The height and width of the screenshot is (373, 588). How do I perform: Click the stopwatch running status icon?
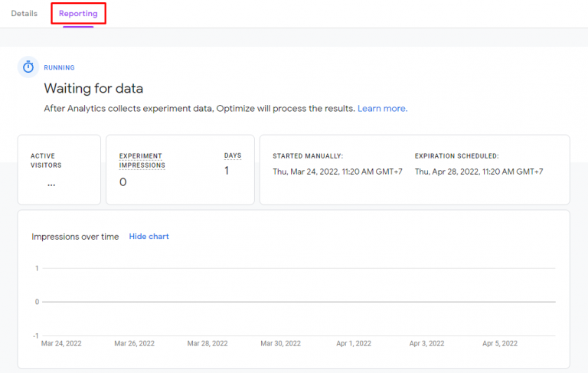tap(28, 67)
